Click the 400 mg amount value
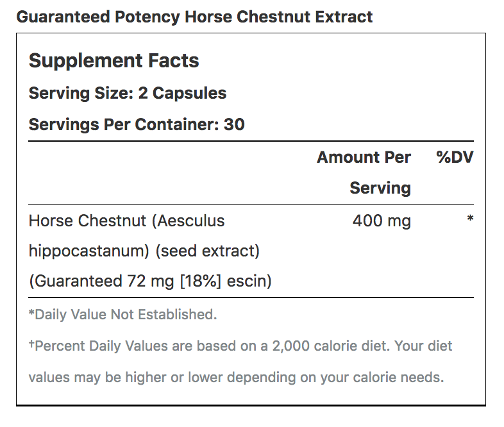The width and height of the screenshot is (504, 427). pyautogui.click(x=382, y=221)
